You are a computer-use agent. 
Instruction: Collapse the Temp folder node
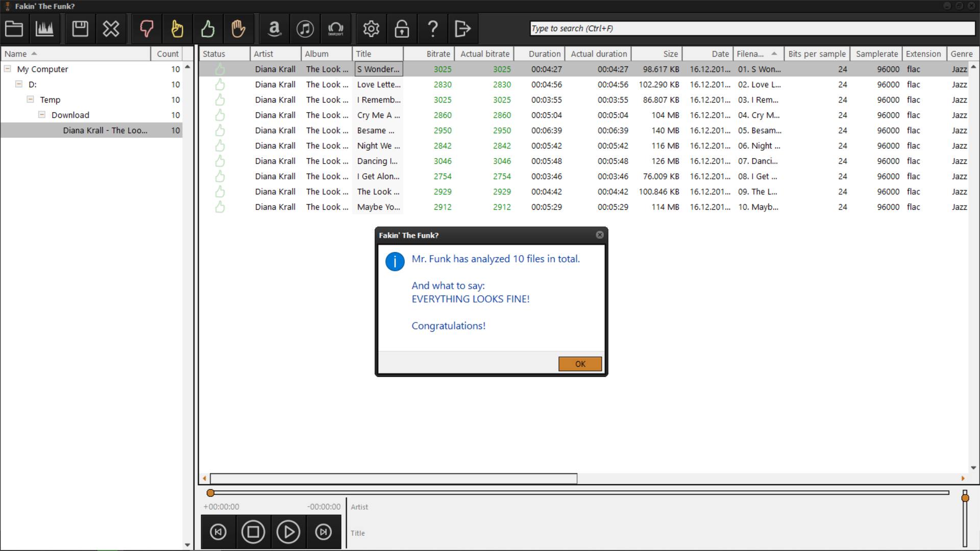(30, 99)
